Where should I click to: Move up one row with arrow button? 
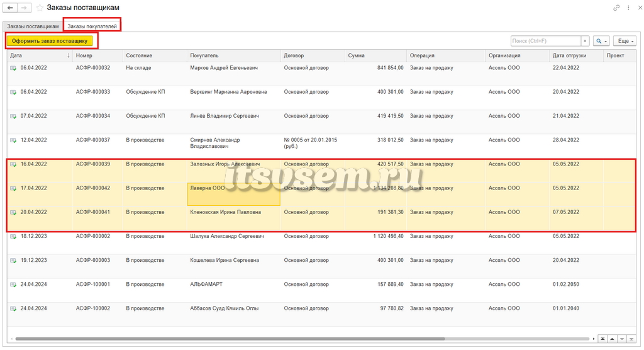tap(613, 339)
